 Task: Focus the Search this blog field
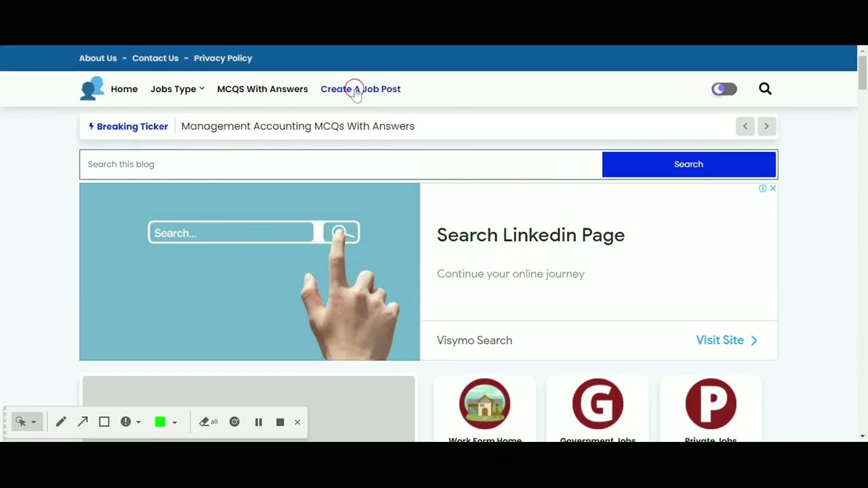341,164
